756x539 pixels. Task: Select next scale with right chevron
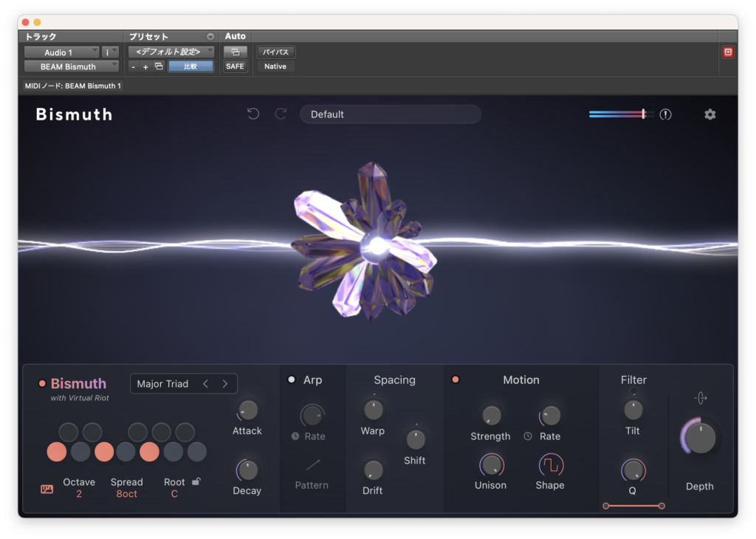point(224,384)
